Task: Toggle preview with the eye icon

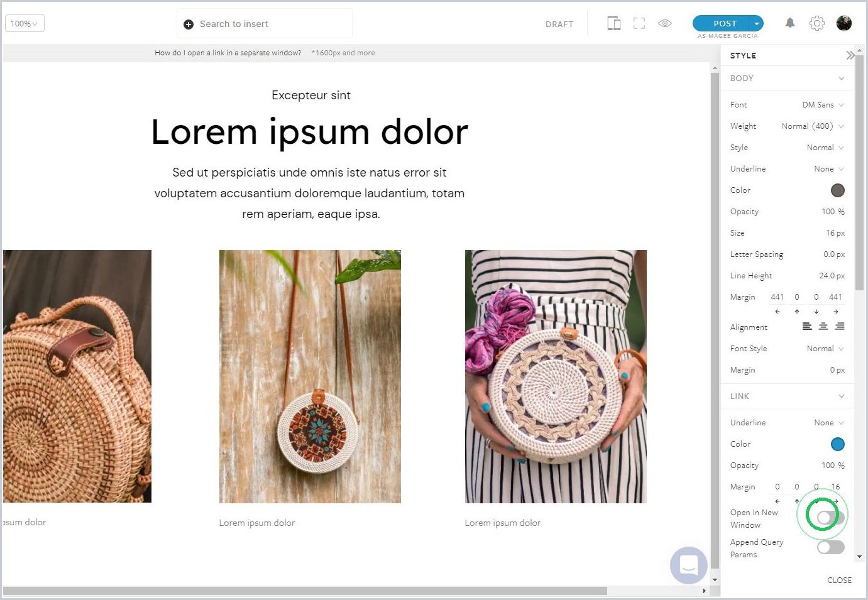Action: 665,23
